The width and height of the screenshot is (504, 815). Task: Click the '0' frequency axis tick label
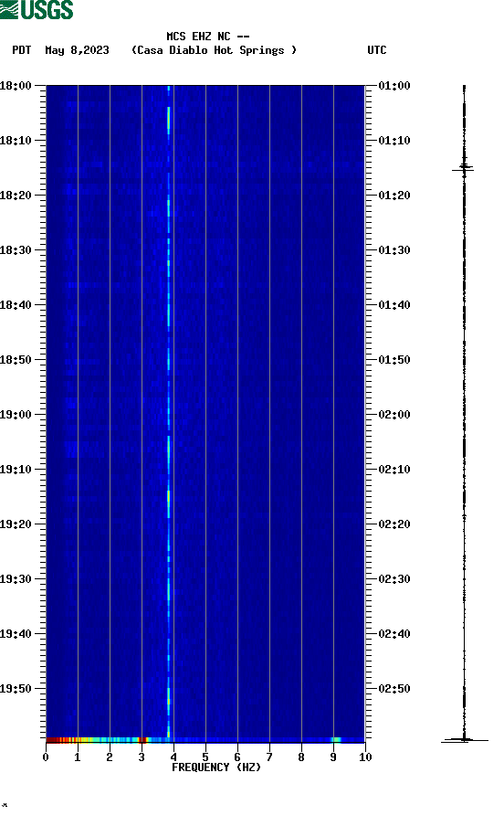coord(46,757)
